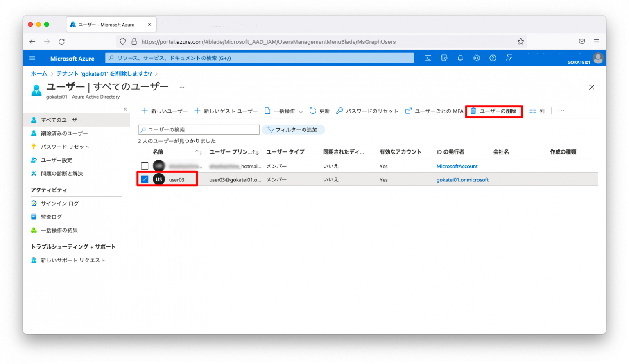Screen dimensions: 629x364
Task: Expand the 一括操作 dropdown menu
Action: coord(301,111)
